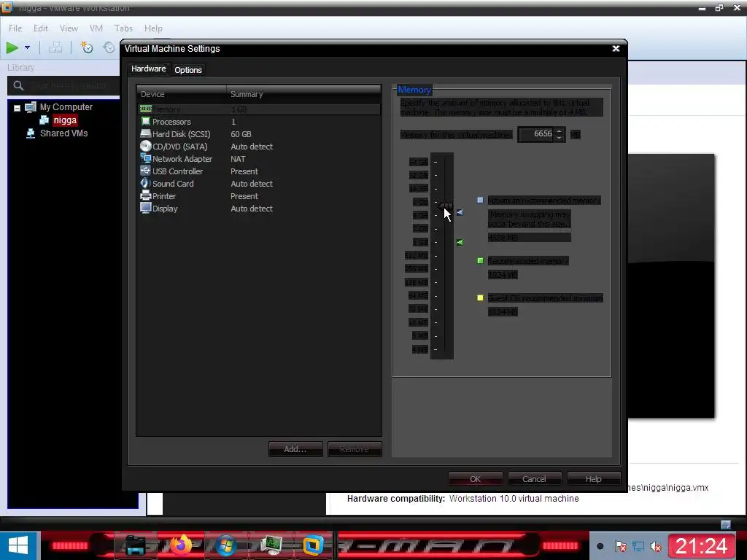Click the 21:24 taskbar clock
Screen dimensions: 747x560
coord(702,545)
